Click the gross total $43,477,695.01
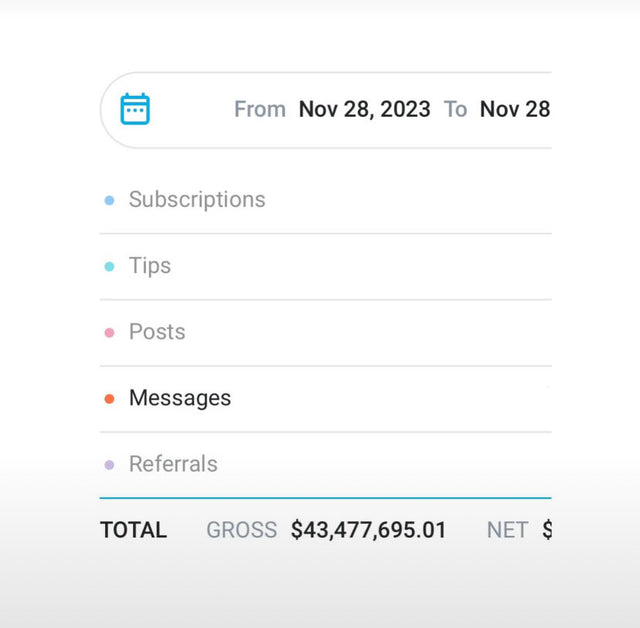The width and height of the screenshot is (640, 628). point(368,530)
